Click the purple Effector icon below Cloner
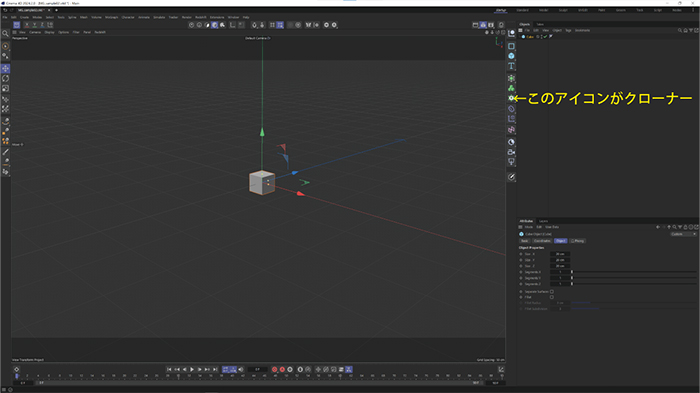This screenshot has width=700, height=393. tap(511, 109)
